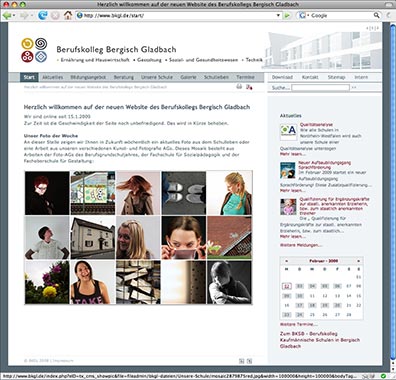This screenshot has width=396, height=380.
Task: Click the 'Weitere Termine...' link below calendar
Action: point(299,324)
